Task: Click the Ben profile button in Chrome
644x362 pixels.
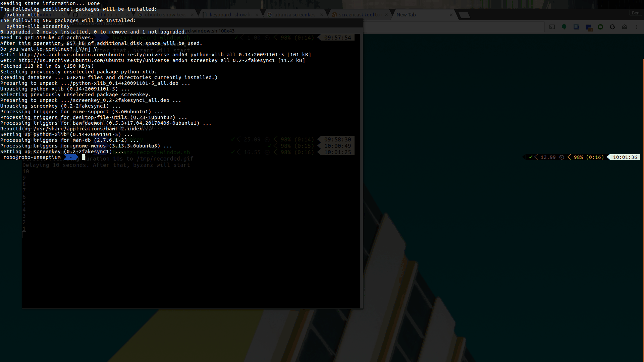Action: [635, 13]
